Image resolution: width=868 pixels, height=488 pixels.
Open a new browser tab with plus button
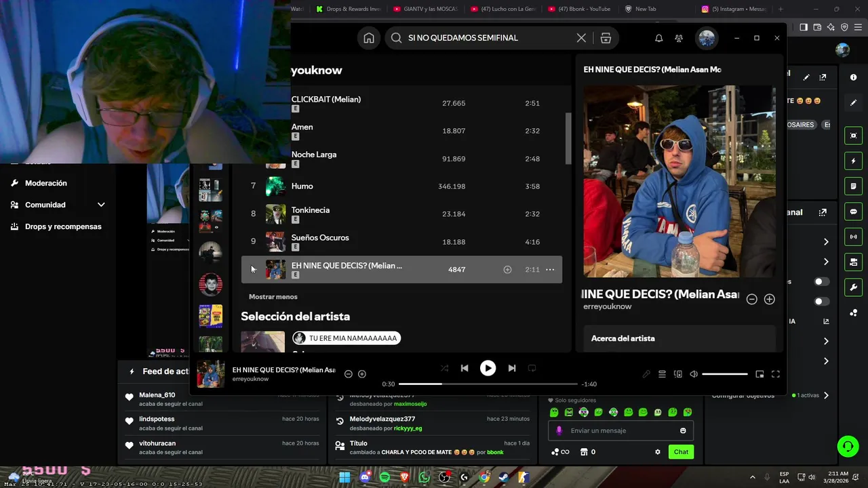pos(781,9)
